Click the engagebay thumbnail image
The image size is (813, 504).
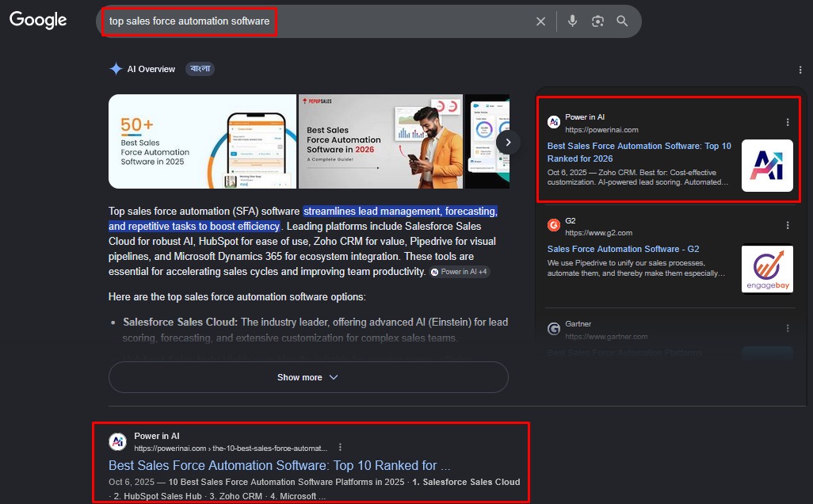767,269
